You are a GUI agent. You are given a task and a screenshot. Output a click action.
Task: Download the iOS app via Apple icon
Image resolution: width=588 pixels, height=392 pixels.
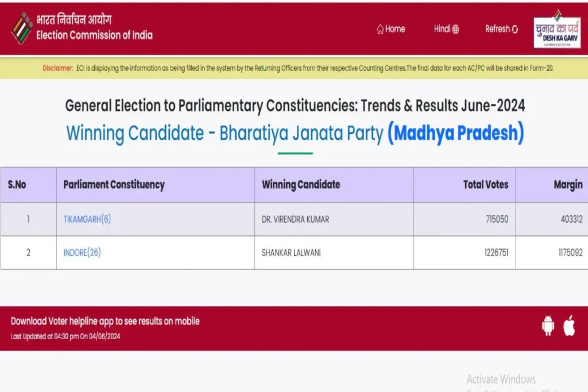click(569, 325)
